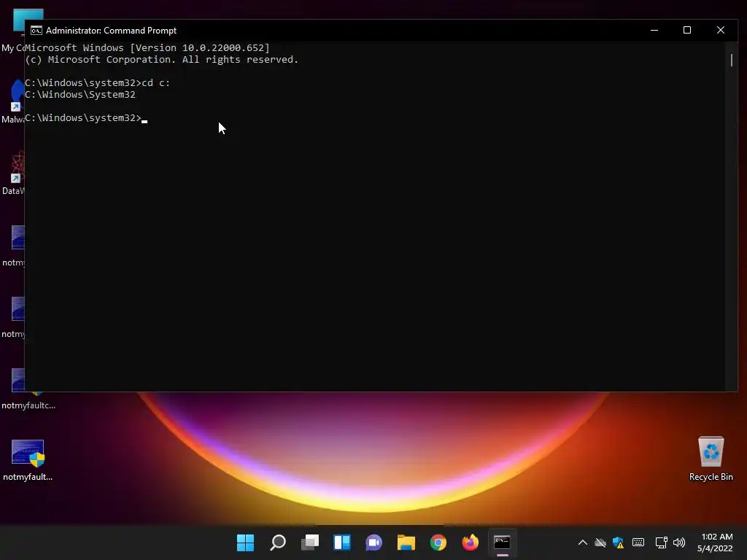Click the Microsoft Corporation copyright line
747x560 pixels.
pos(161,60)
